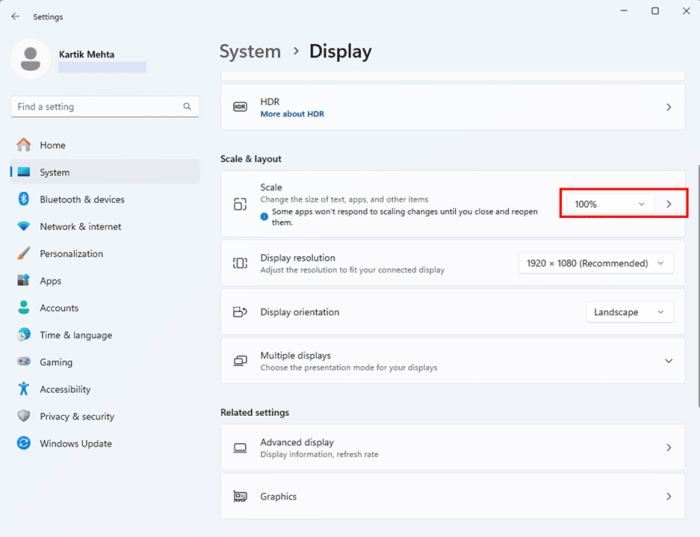
Task: Click the More about HDR link
Action: 292,114
